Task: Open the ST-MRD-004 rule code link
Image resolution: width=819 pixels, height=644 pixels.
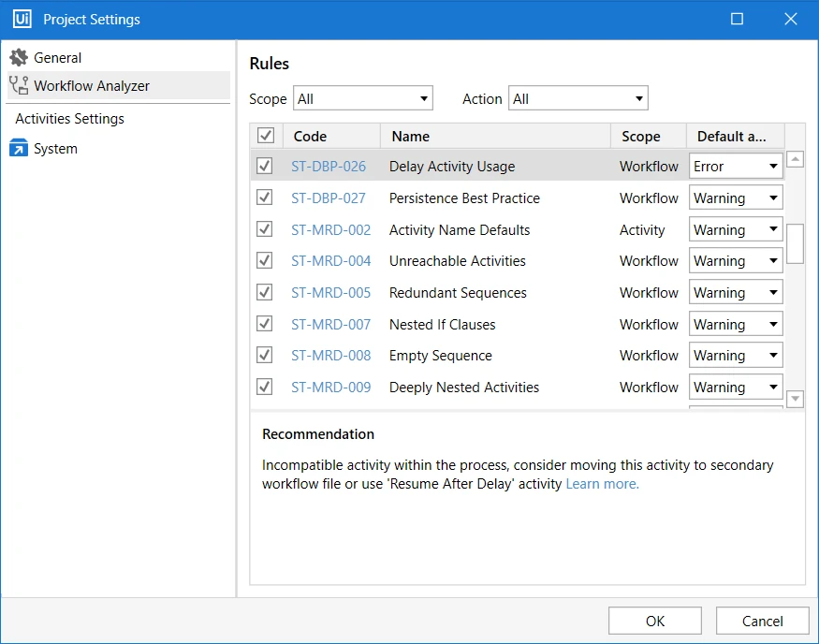Action: [x=331, y=261]
